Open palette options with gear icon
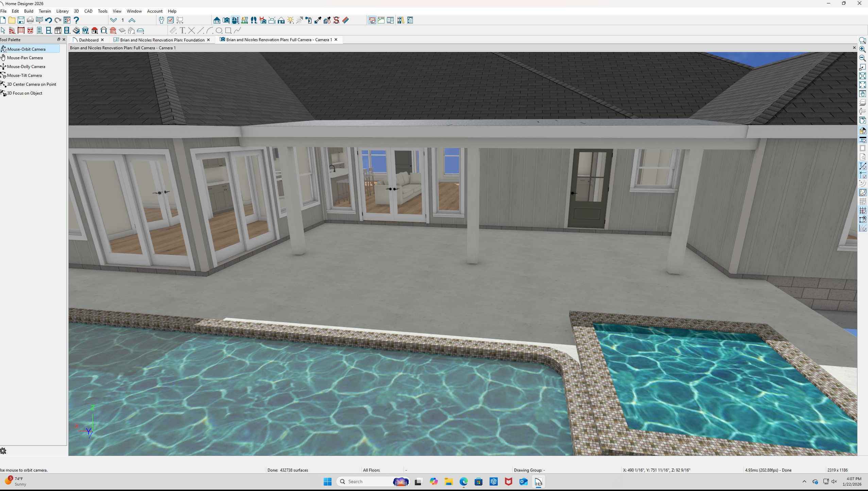Screen dimensions: 868x491 point(3,451)
